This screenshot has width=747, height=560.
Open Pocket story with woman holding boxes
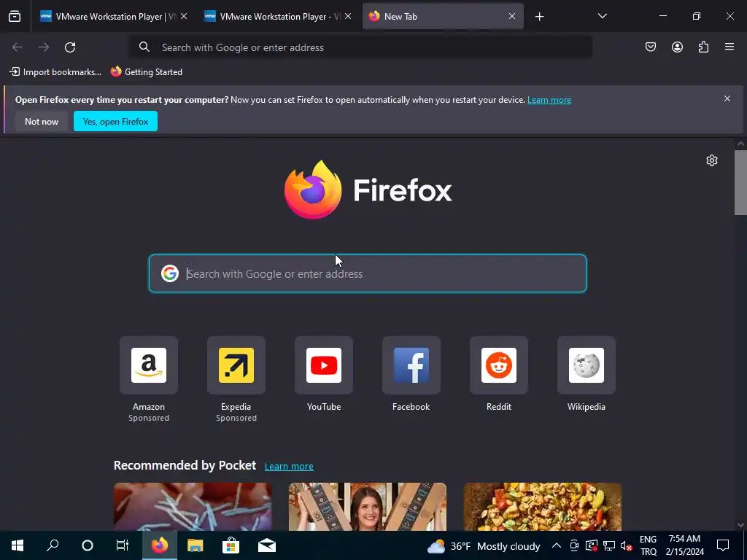368,507
